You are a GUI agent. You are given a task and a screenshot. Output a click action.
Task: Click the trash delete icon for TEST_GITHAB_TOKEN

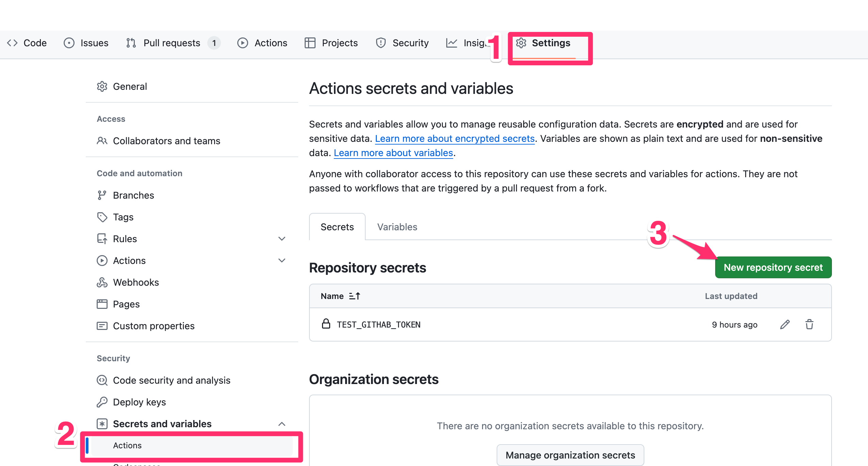[x=809, y=324]
